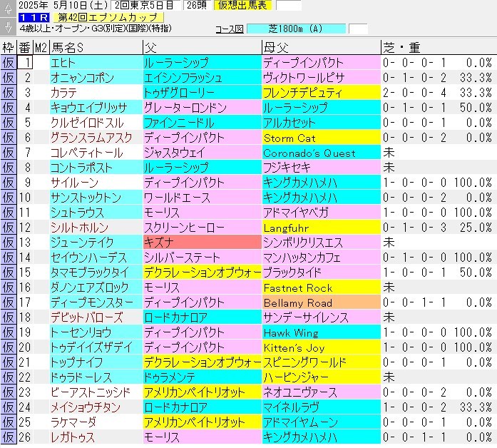Click dam sire Bellamy Road
This screenshot has height=448, width=497.
322,302
